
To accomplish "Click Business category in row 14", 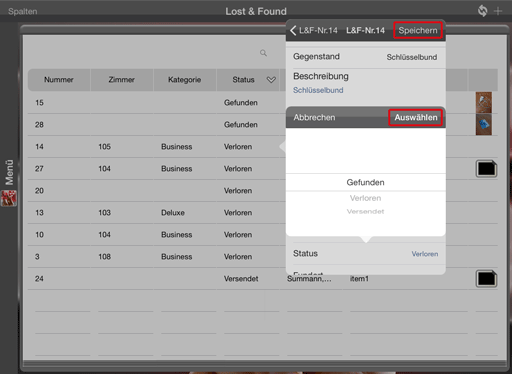I will click(x=177, y=147).
